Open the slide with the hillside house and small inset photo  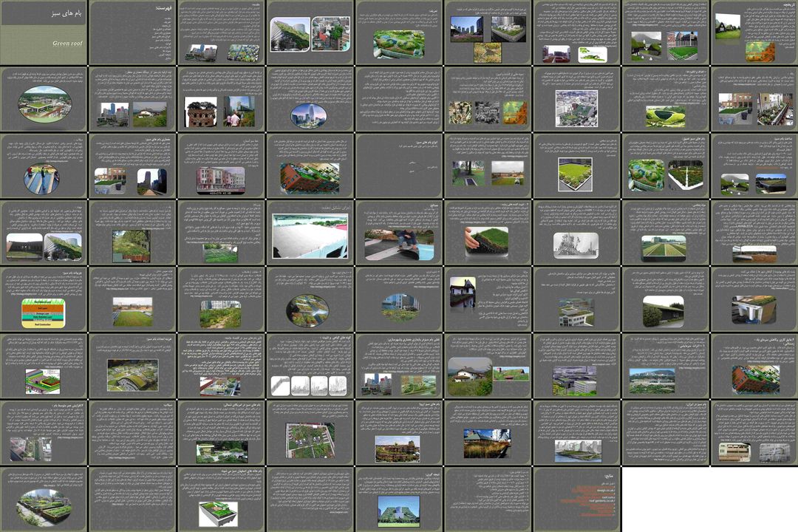[x=488, y=366]
